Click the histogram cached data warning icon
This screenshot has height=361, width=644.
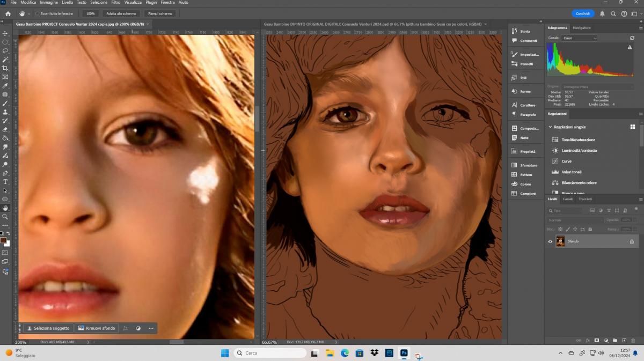630,47
